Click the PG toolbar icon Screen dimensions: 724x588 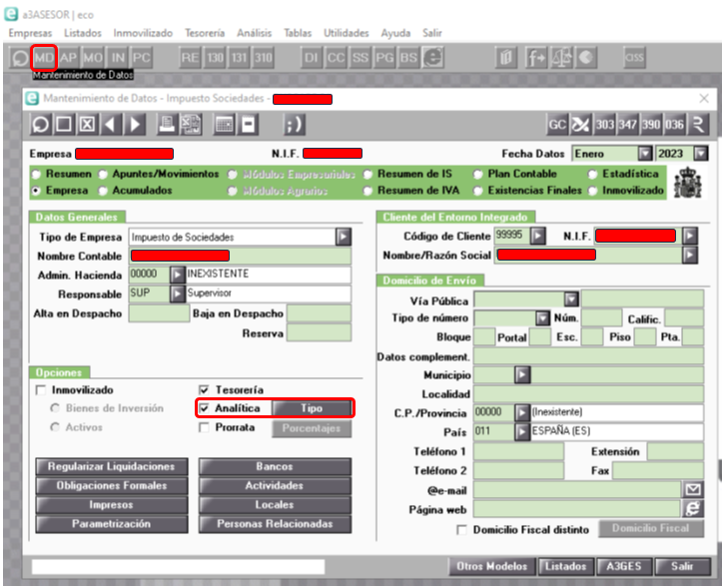click(x=384, y=58)
